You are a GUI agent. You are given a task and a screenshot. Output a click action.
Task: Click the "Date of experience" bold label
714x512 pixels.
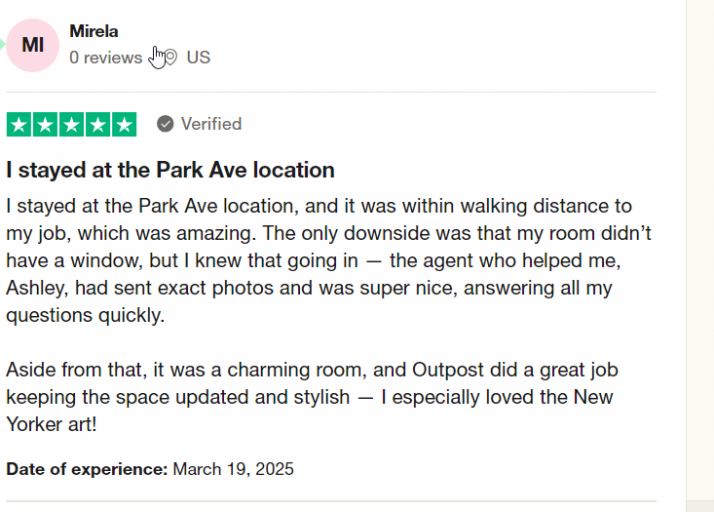pos(87,469)
